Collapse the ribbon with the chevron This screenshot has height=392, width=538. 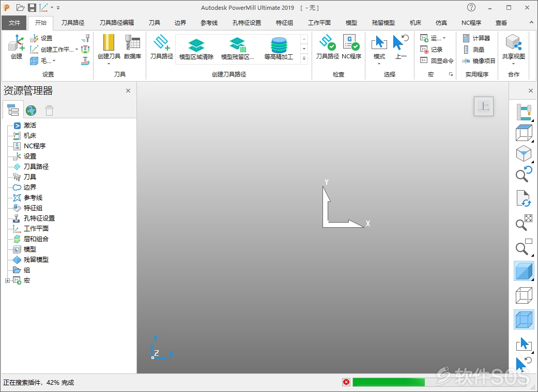[x=531, y=23]
